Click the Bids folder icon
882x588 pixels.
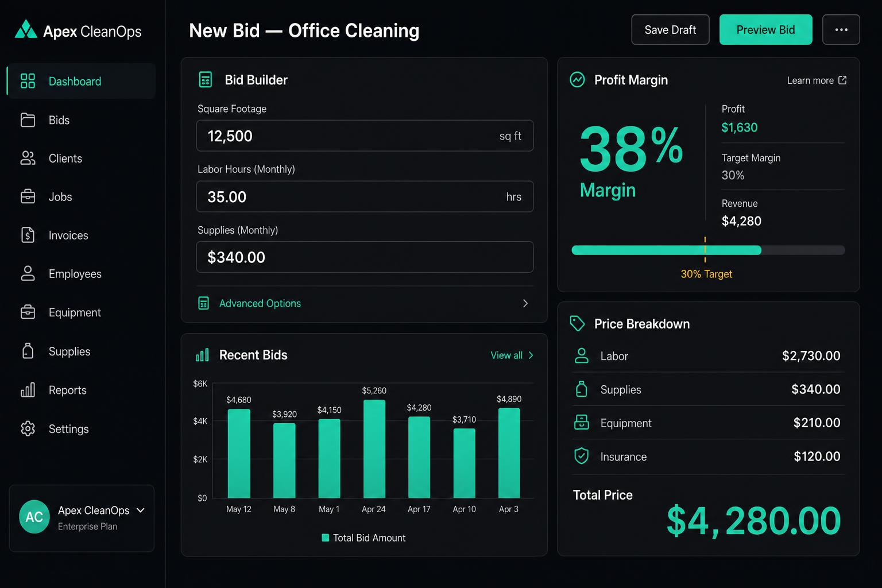[x=28, y=119]
